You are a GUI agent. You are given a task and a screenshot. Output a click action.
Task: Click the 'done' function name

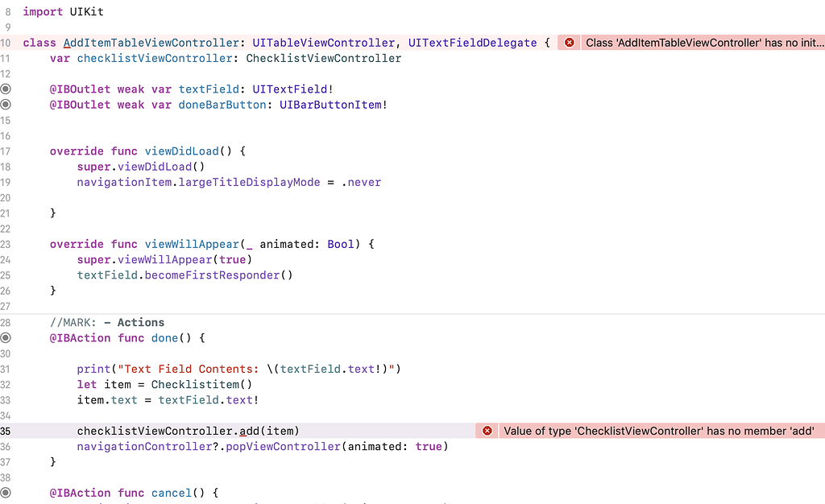pyautogui.click(x=164, y=338)
